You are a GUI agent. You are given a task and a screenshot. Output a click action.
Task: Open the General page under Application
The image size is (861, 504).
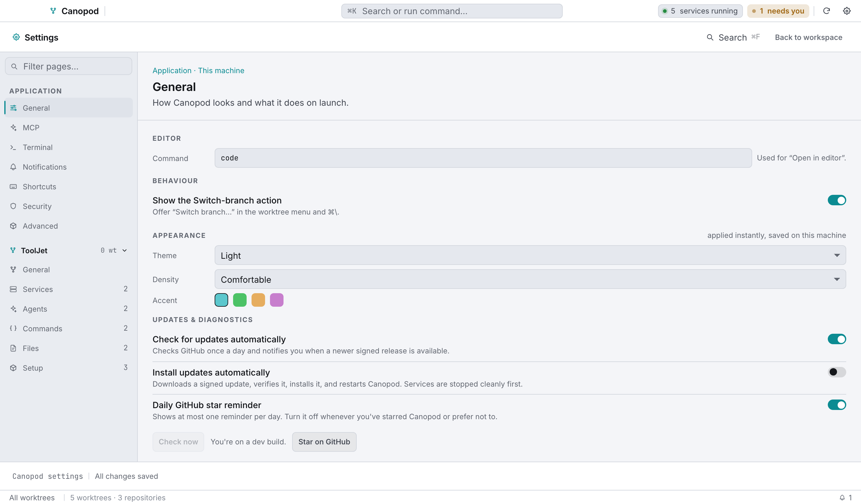[68, 108]
